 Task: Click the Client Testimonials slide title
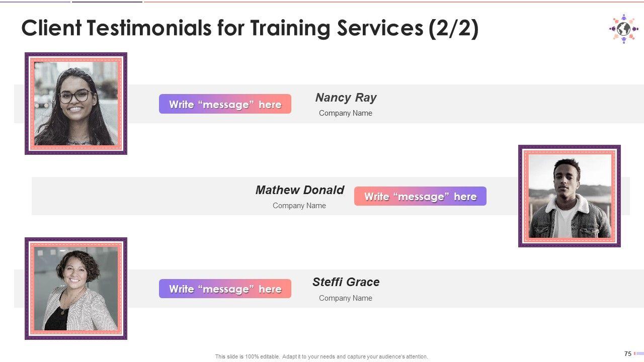coord(250,29)
